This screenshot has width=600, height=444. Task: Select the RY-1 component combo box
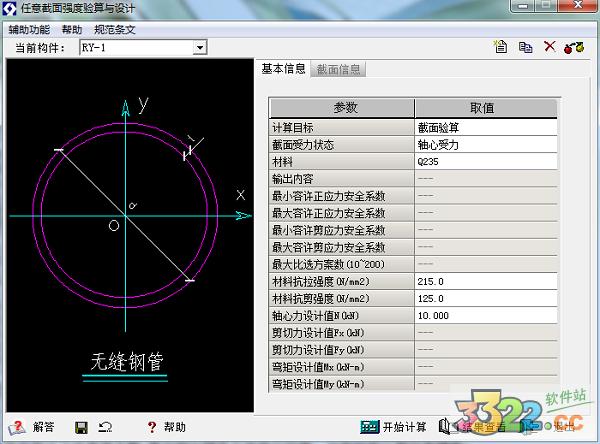coord(143,48)
